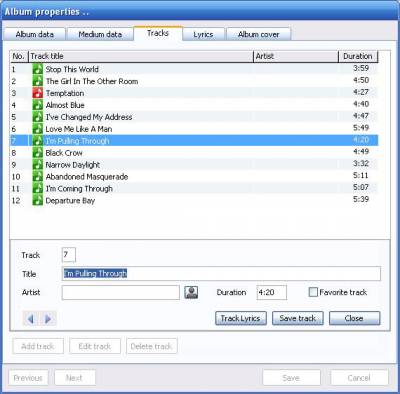400x394 pixels.
Task: Open artist picker icon beside Artist field
Action: pos(191,292)
